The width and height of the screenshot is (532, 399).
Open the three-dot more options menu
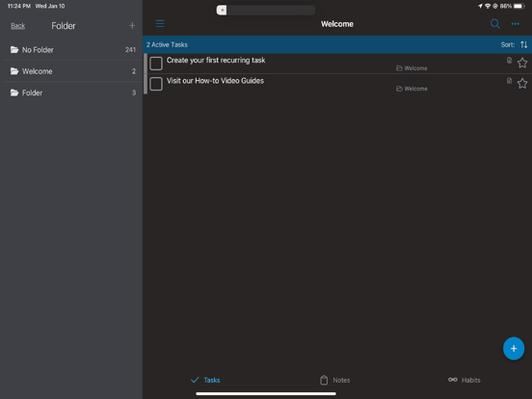tap(515, 24)
